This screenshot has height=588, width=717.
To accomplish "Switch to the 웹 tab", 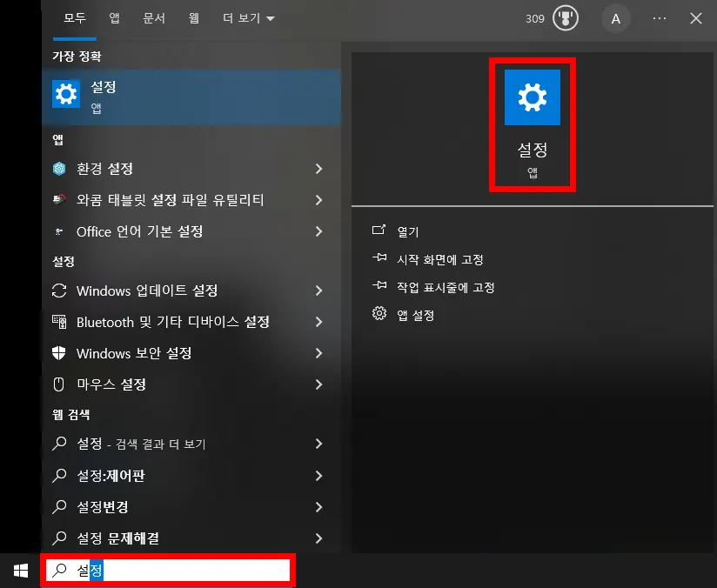I will coord(194,18).
